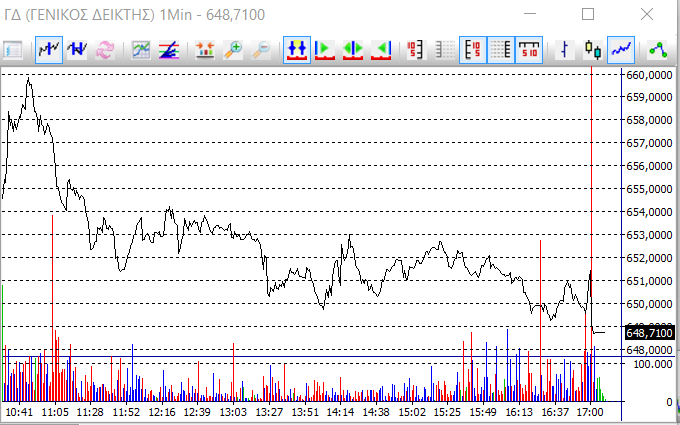Click the ΓΔ (ΓΕΝΙΚΟΣ ΔΕΙΚΤΗΣ) window title
This screenshot has height=425, width=680.
click(x=80, y=15)
